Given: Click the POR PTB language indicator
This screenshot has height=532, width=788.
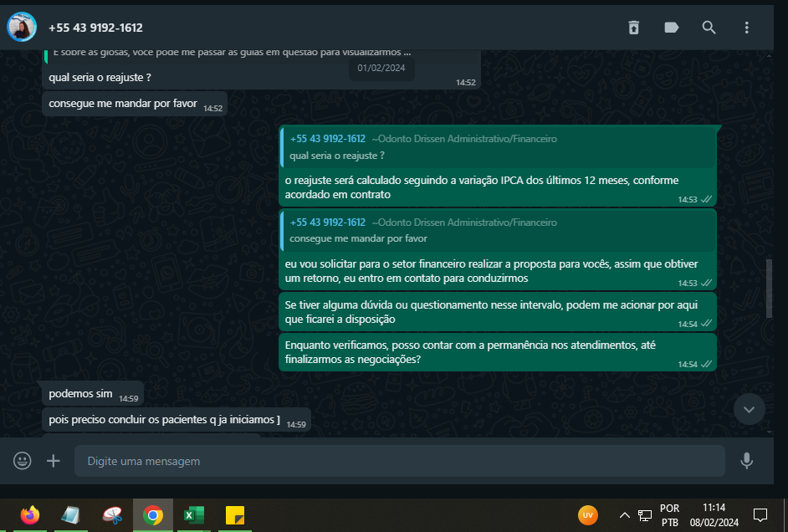Looking at the screenshot, I should [x=669, y=515].
